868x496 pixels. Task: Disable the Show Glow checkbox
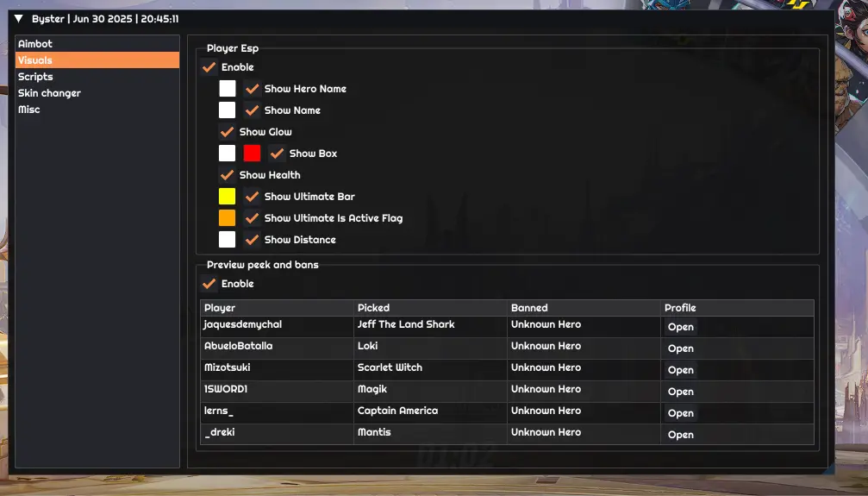[227, 132]
